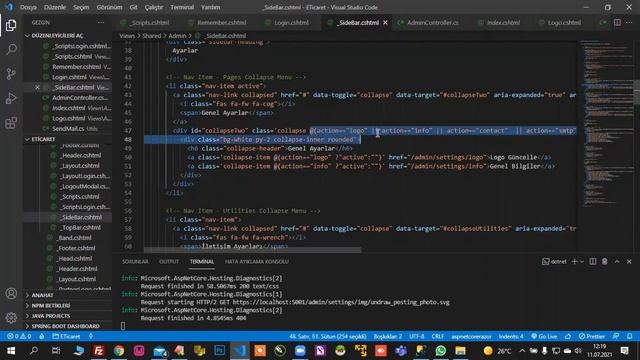Open Windows action center notifications
The width and height of the screenshot is (640, 360).
[624, 351]
